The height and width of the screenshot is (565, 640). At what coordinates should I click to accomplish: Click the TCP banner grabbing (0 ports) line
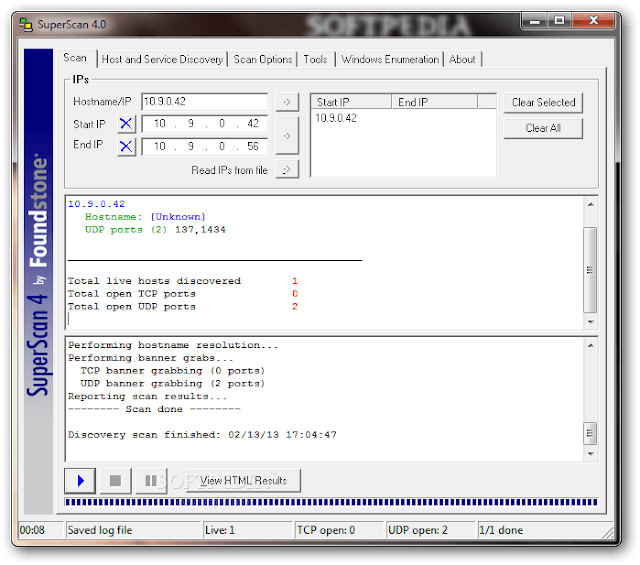173,371
